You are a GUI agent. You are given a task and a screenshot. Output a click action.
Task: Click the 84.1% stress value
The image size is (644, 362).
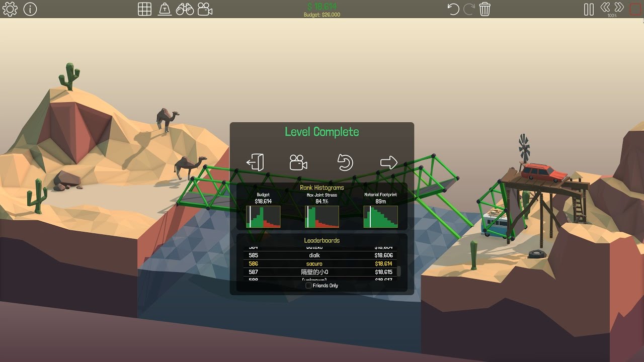coord(322,201)
